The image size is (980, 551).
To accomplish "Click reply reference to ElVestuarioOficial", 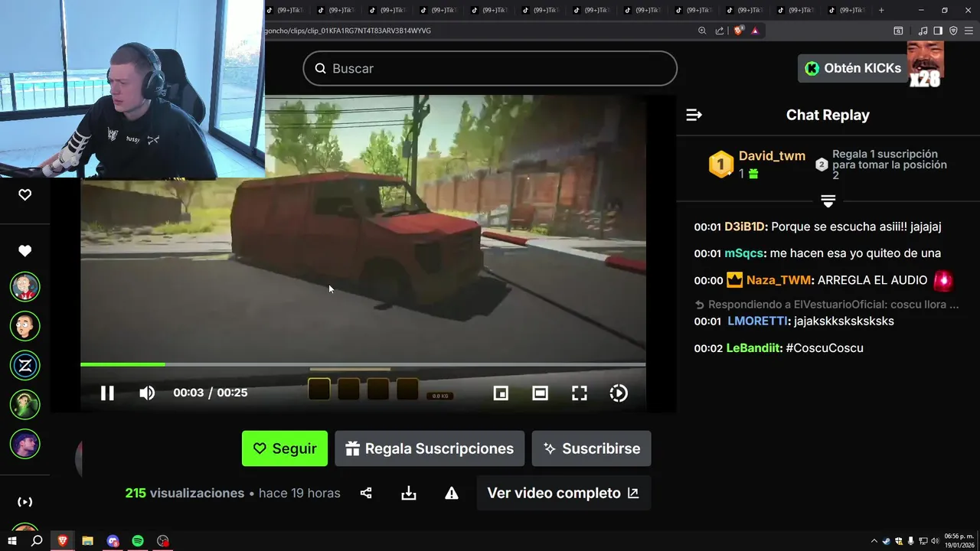I will coord(827,305).
